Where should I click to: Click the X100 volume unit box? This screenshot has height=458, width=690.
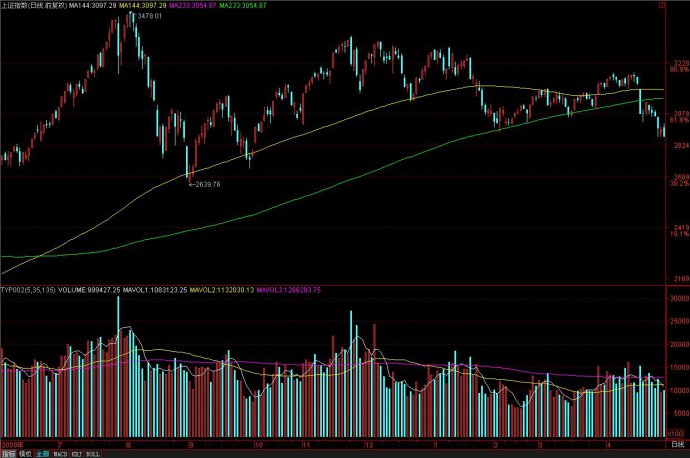[x=676, y=433]
